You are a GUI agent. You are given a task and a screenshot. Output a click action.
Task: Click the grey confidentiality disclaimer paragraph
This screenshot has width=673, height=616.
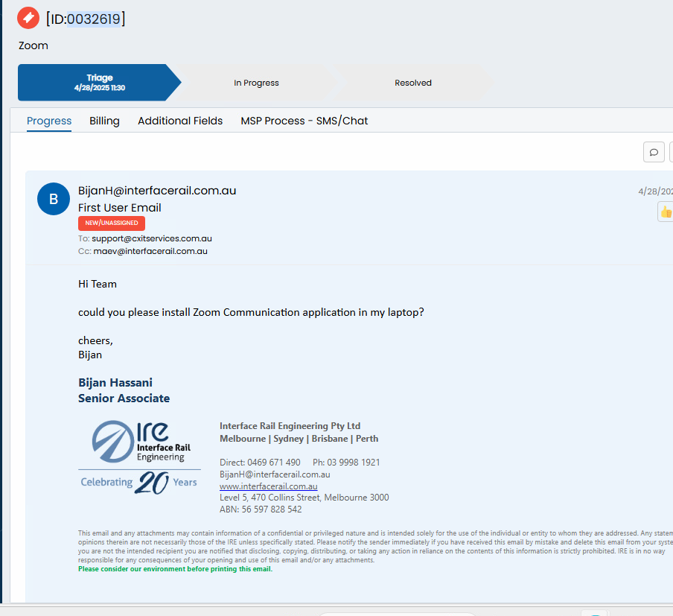tap(375, 547)
